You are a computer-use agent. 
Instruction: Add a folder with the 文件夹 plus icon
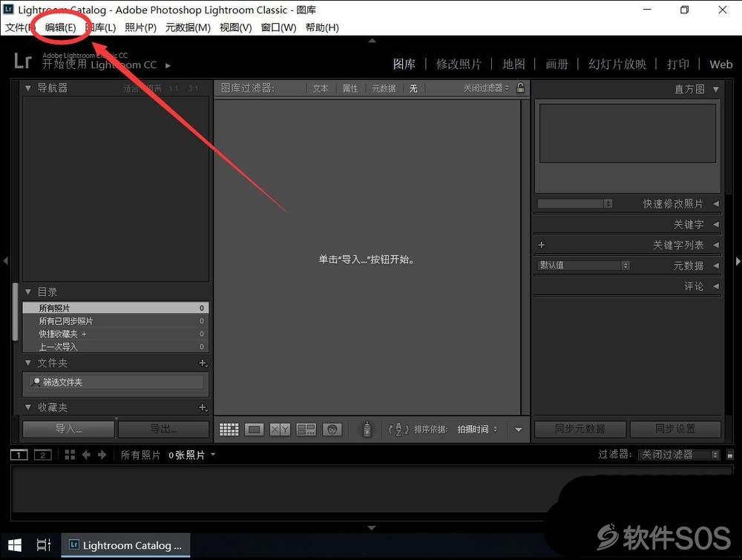pyautogui.click(x=203, y=363)
